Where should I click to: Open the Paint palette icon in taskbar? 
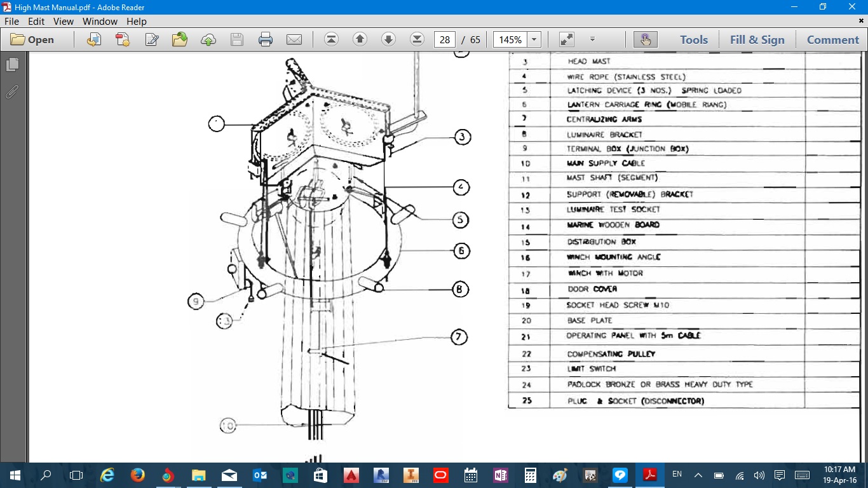pos(560,475)
